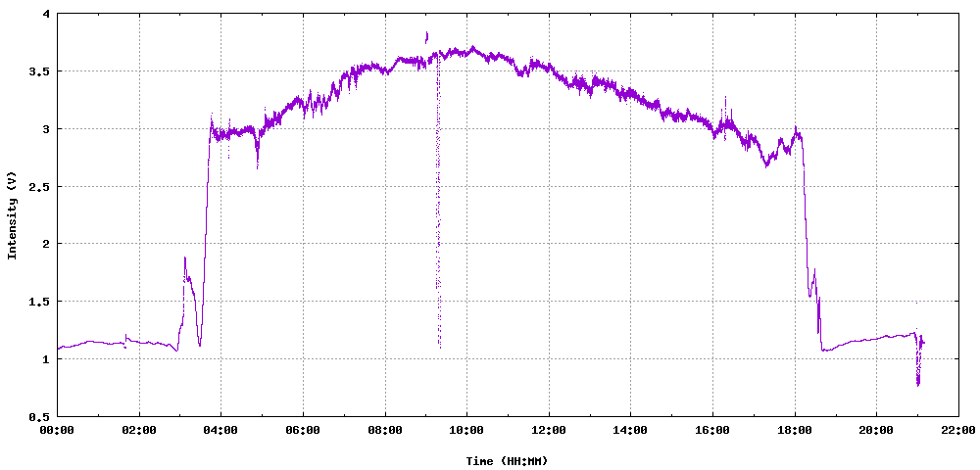
Task: Click the y-axis value '1'
Action: click(x=47, y=359)
